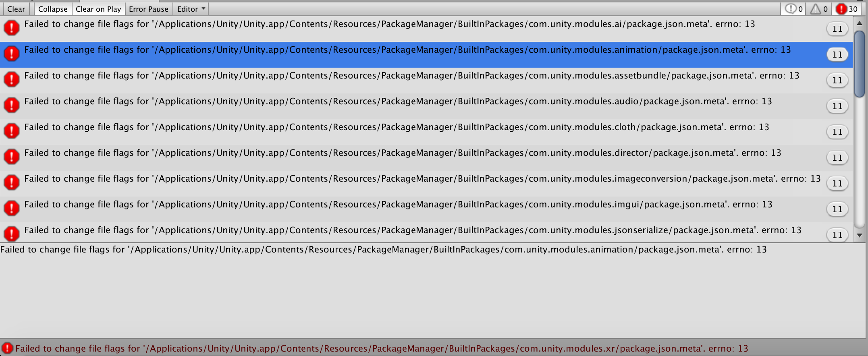This screenshot has height=356, width=868.
Task: Click the vertical scrollbar thumb
Action: point(859,64)
